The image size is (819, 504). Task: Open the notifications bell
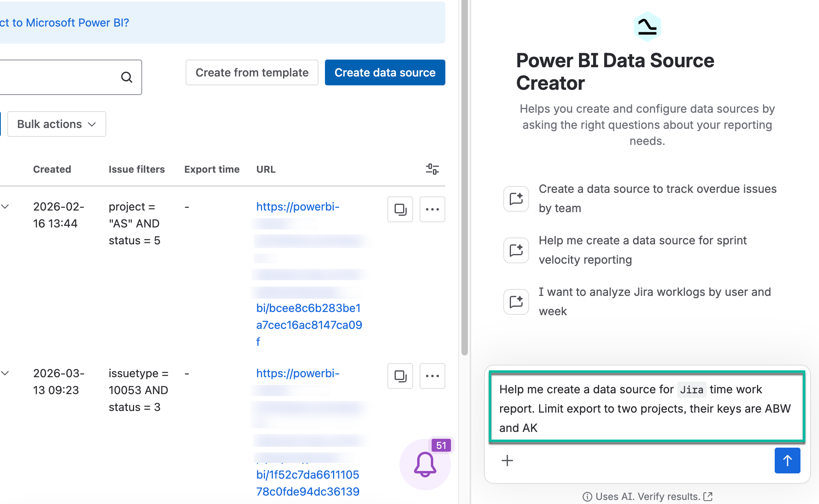(x=425, y=465)
